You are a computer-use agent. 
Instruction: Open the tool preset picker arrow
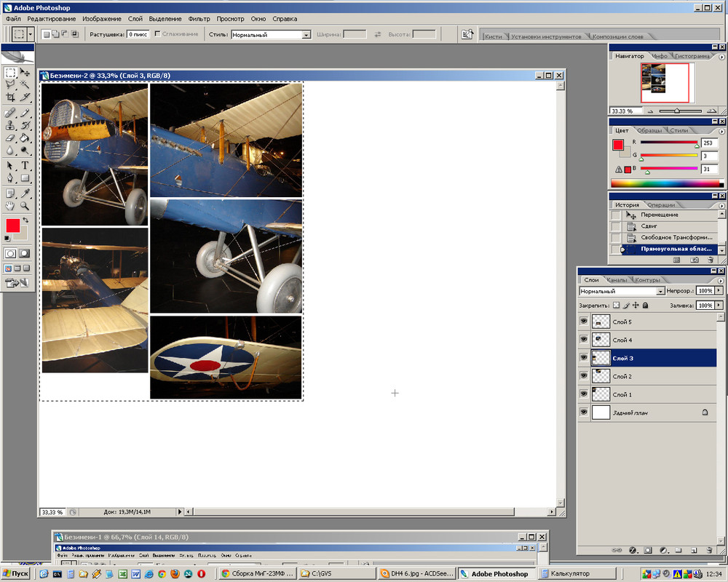click(x=31, y=34)
